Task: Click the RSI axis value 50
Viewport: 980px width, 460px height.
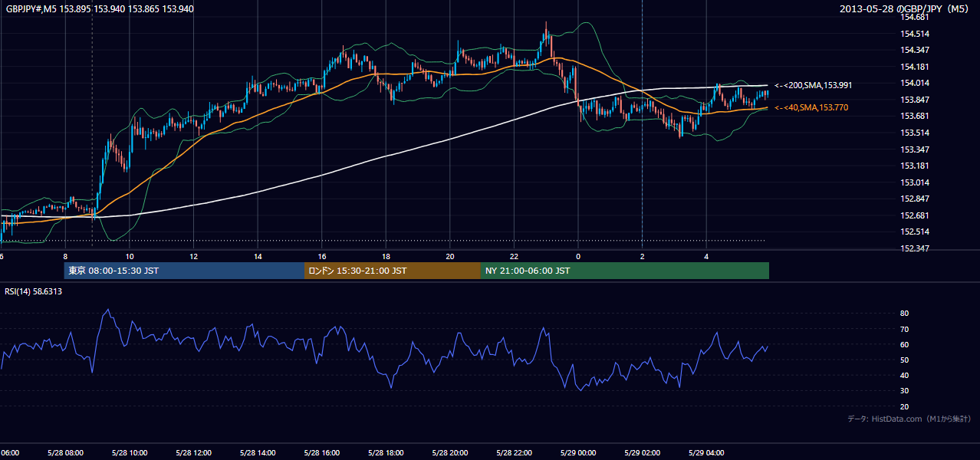Action: (x=905, y=360)
